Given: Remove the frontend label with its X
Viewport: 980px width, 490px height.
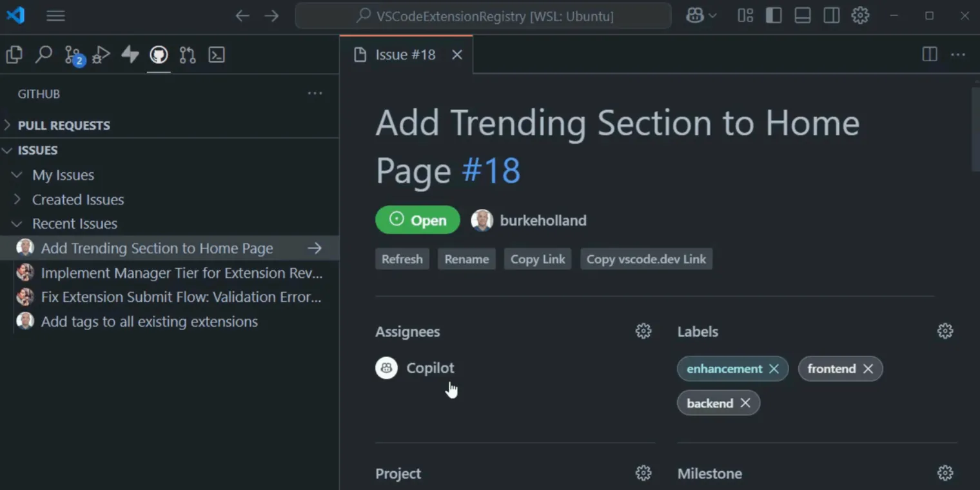Looking at the screenshot, I should pyautogui.click(x=868, y=368).
